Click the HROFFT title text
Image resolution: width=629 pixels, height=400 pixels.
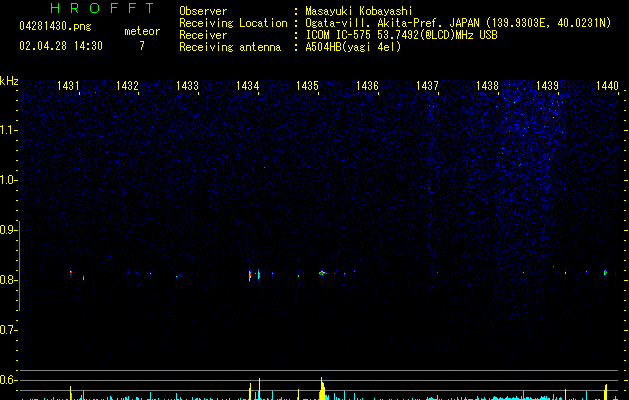pyautogui.click(x=102, y=8)
